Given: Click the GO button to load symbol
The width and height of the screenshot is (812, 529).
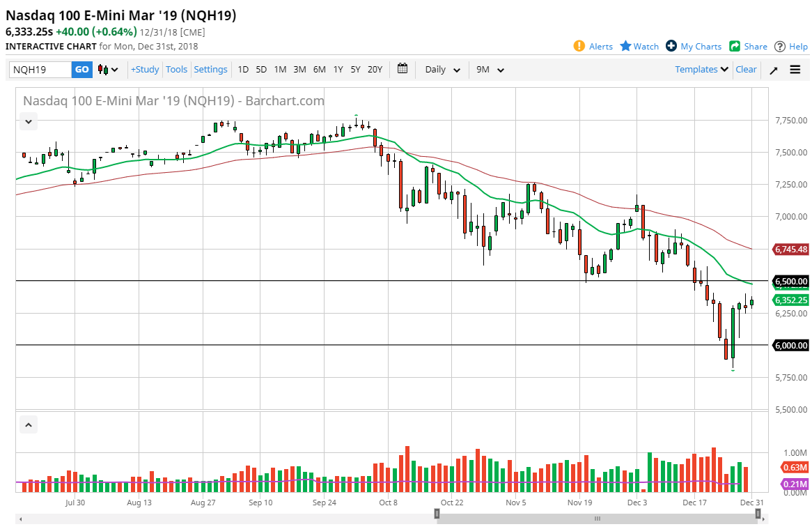Looking at the screenshot, I should [x=81, y=70].
